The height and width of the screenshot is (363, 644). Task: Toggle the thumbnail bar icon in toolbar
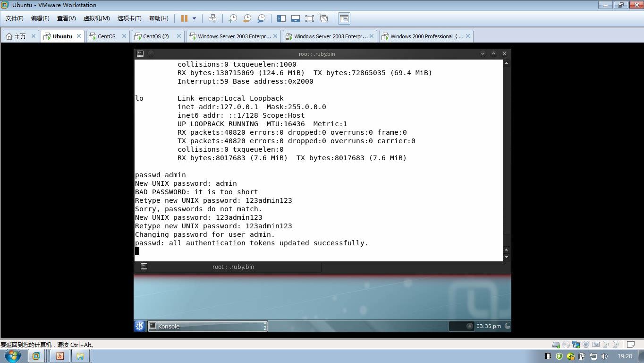click(x=296, y=18)
